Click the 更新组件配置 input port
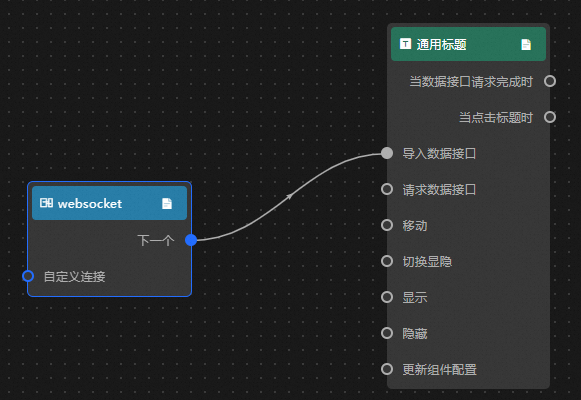The width and height of the screenshot is (581, 400). pos(387,369)
